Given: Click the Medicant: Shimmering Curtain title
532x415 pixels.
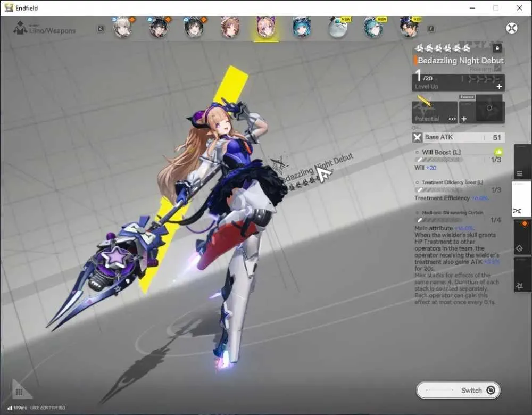Looking at the screenshot, I should [453, 213].
